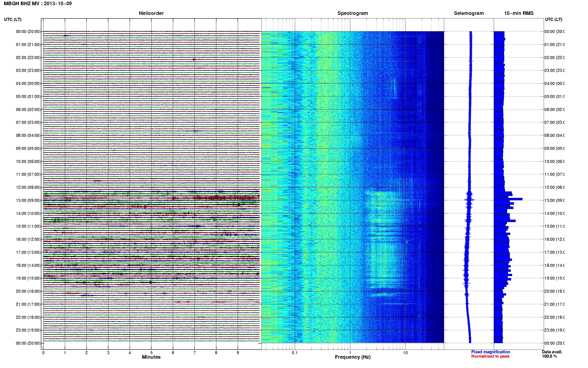The image size is (588, 368).
Task: Click the '9' tick on Minutes axis
Action: [238, 353]
